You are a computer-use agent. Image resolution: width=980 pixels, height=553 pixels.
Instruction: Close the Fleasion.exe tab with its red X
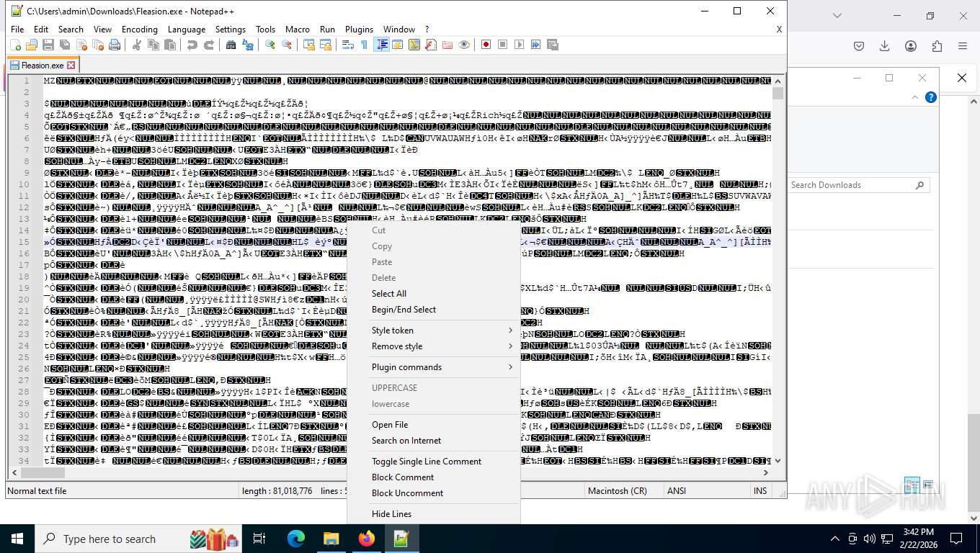[71, 66]
